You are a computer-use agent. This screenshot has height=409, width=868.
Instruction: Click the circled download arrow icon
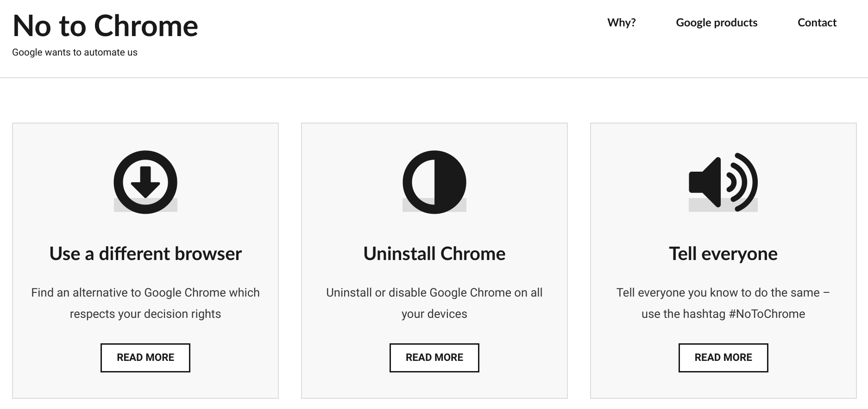pyautogui.click(x=145, y=182)
